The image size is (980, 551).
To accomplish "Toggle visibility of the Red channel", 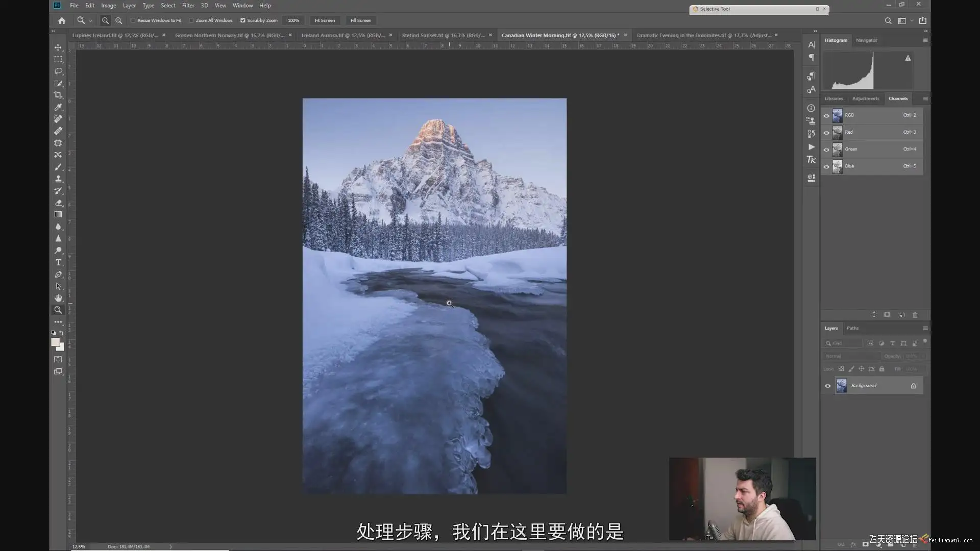I will pyautogui.click(x=826, y=133).
